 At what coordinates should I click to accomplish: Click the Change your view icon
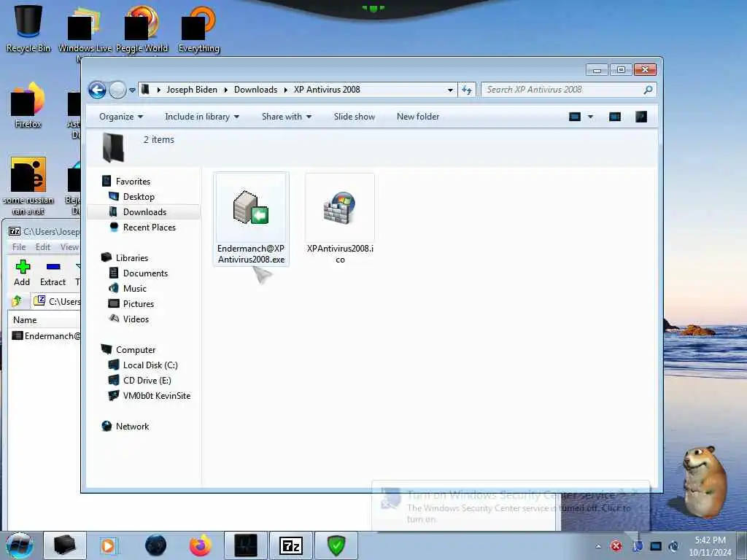click(x=575, y=117)
